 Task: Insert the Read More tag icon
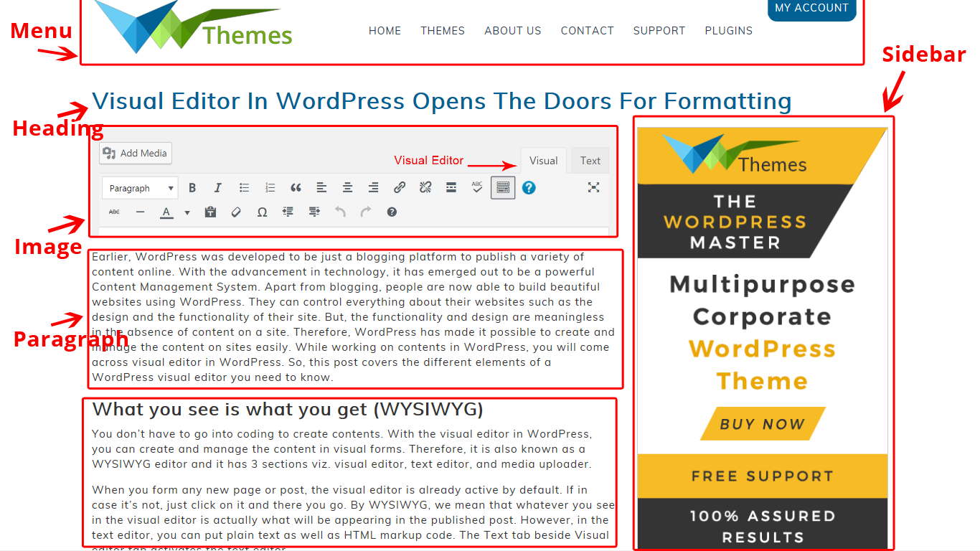tap(451, 188)
